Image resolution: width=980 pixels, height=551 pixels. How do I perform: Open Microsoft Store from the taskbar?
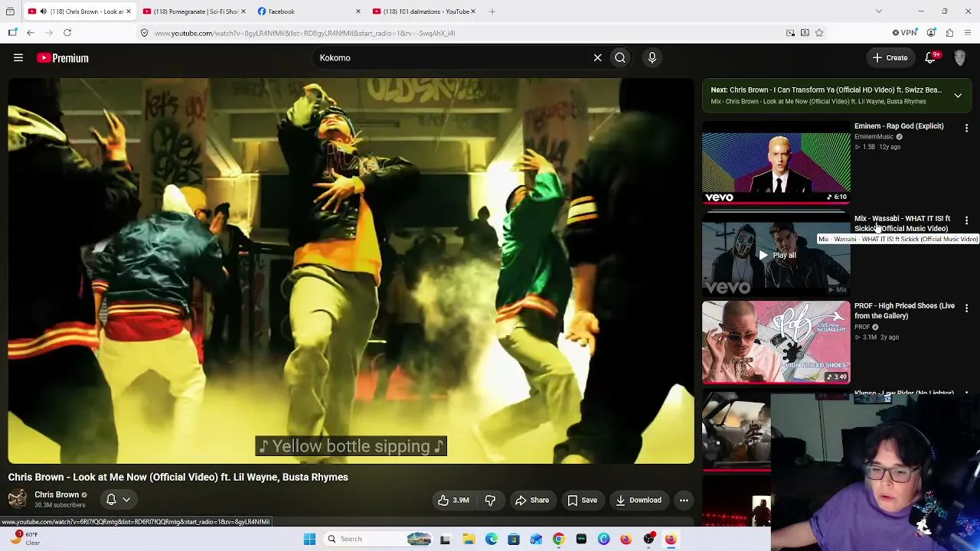click(514, 539)
